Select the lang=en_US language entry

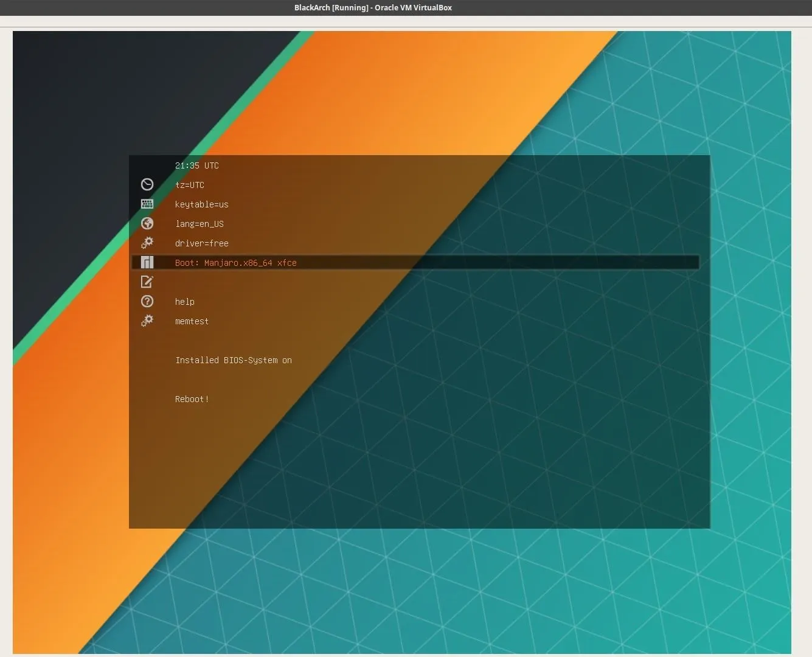(200, 224)
